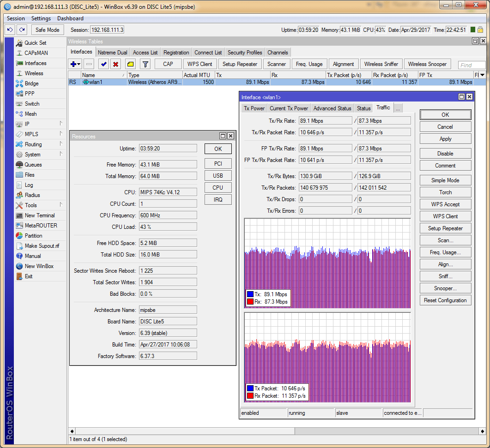Click the yellow comment note icon
The image size is (490, 448).
point(130,65)
